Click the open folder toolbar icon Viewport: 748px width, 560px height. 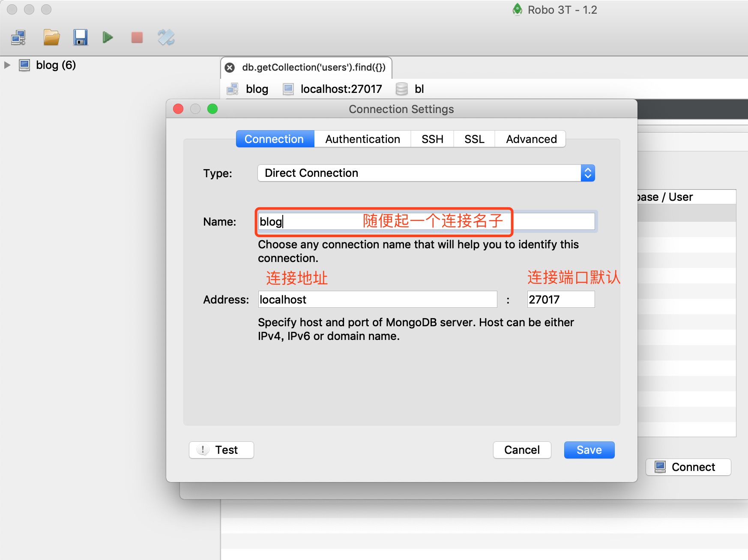(51, 38)
